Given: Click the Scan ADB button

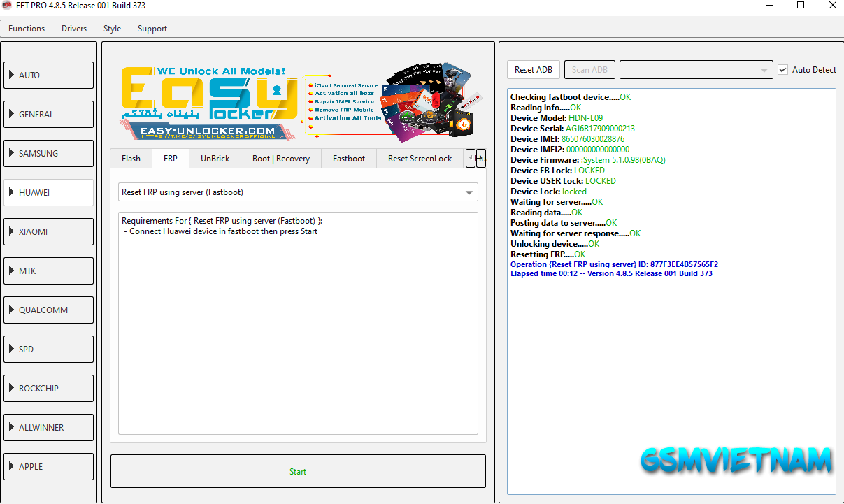Looking at the screenshot, I should [589, 69].
